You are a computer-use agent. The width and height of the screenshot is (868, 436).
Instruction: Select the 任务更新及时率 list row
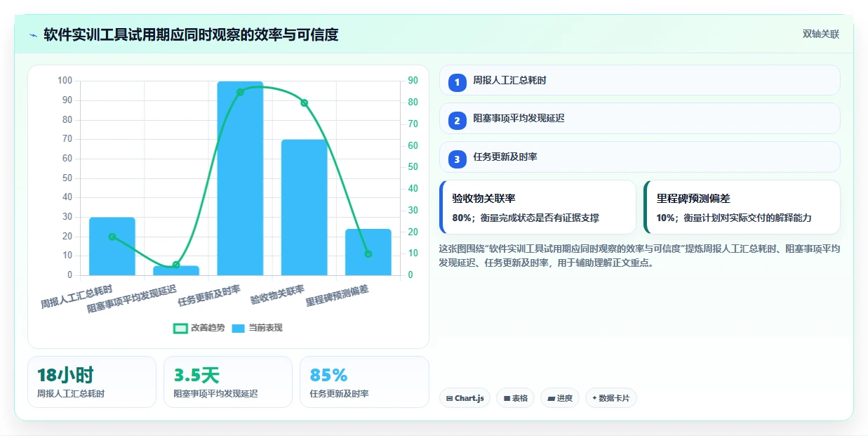[639, 157]
